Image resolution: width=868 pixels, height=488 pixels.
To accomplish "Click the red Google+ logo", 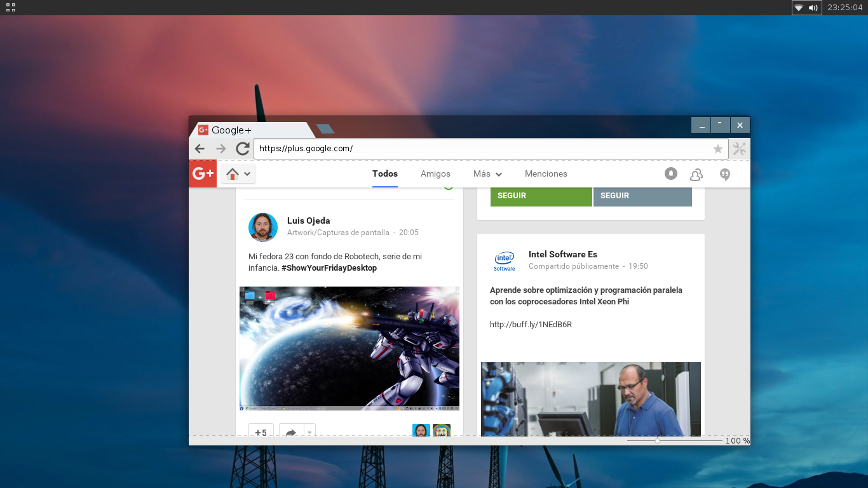I will (203, 173).
